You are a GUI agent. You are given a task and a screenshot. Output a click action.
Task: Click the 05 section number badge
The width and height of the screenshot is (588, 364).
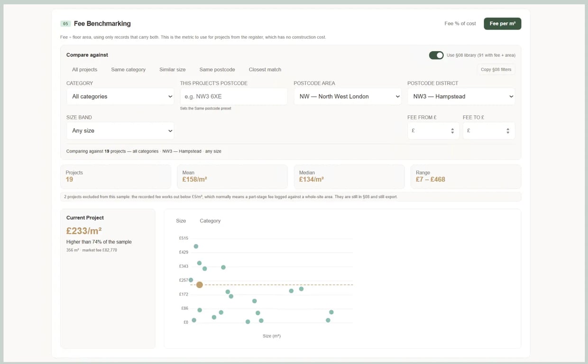coord(65,24)
